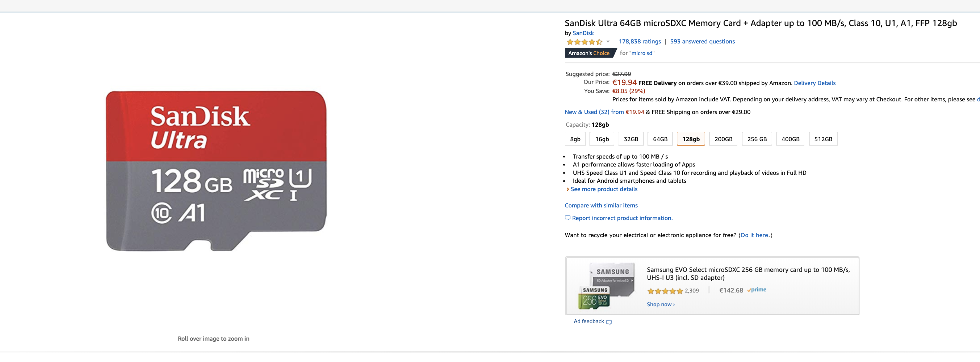This screenshot has width=980, height=362.
Task: Click the Samsung ad star rating
Action: (x=665, y=291)
